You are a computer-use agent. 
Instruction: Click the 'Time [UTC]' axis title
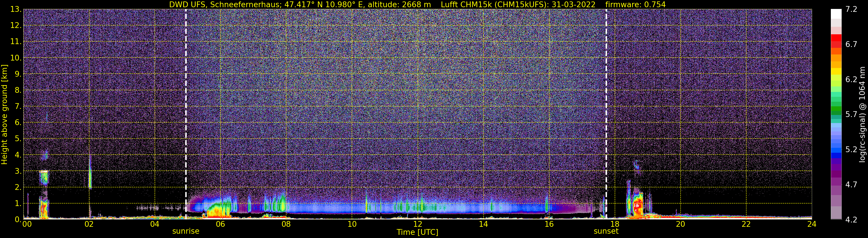click(417, 232)
